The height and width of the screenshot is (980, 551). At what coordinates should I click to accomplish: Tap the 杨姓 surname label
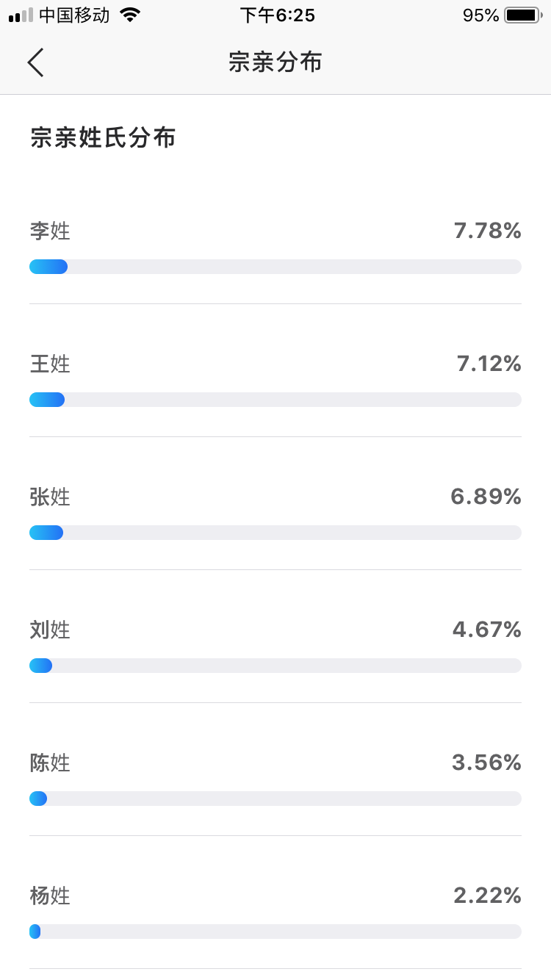click(x=50, y=896)
